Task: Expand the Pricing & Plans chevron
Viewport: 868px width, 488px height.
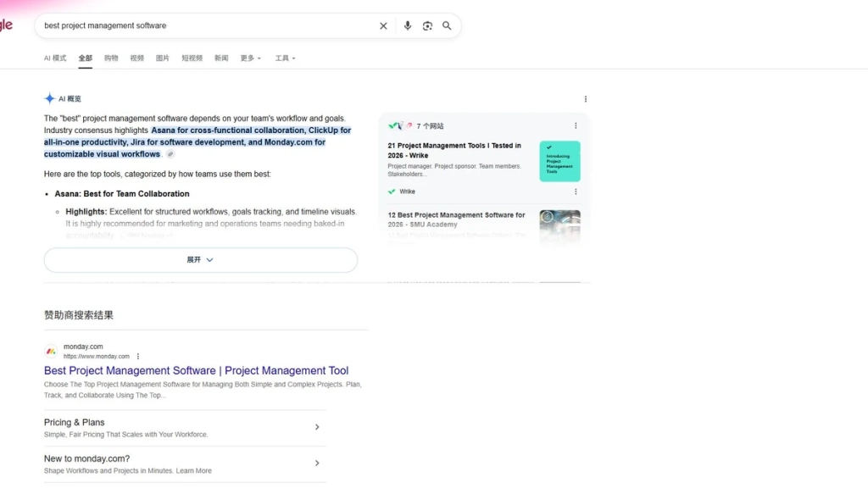Action: (317, 427)
